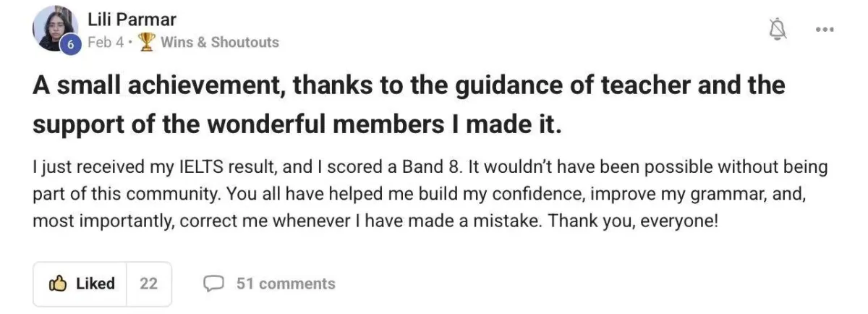Click the post body text about IELTS result
The width and height of the screenshot is (868, 314).
[x=430, y=194]
